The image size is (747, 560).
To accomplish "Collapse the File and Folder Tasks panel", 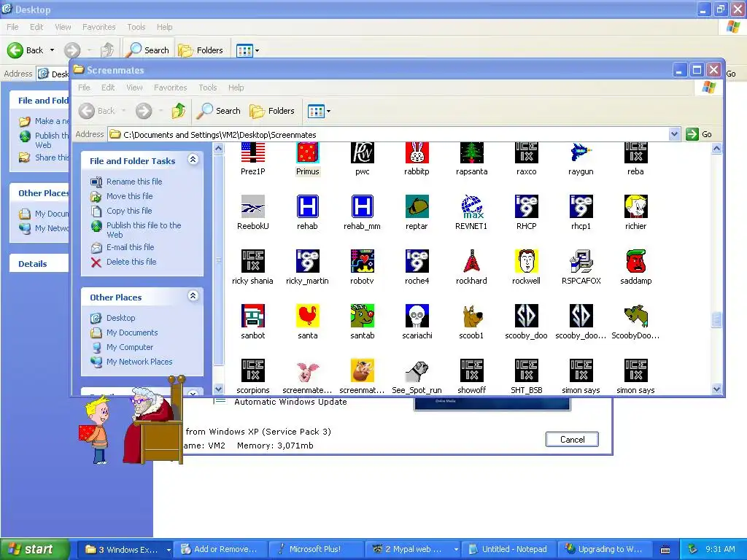I will 193,160.
